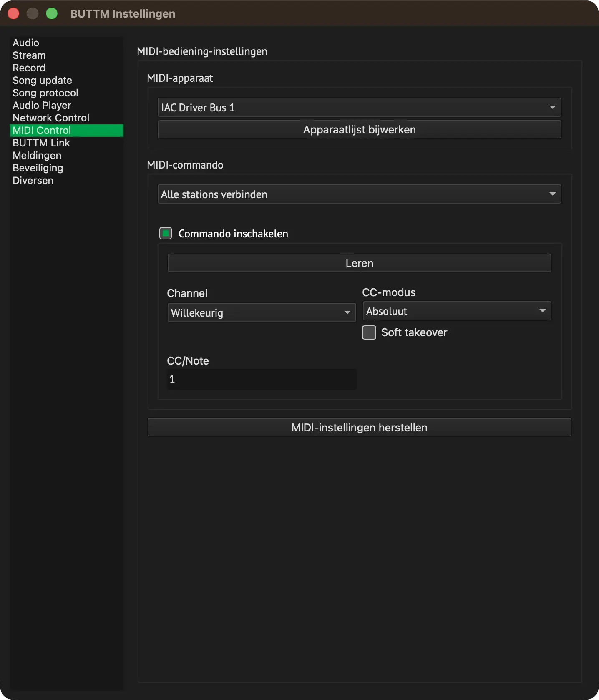Screen dimensions: 599x700
Task: Go to Meldingen settings
Action: (67, 155)
